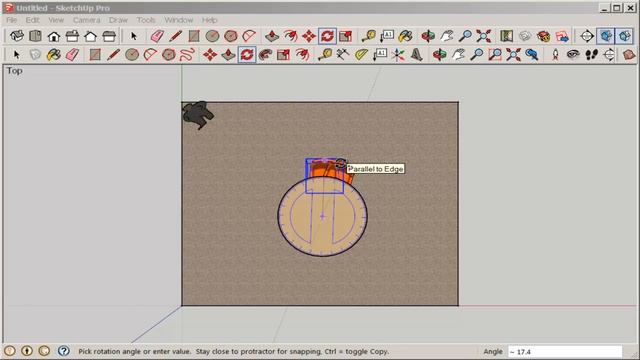Open the Edit menu
The width and height of the screenshot is (640, 360).
(x=32, y=20)
